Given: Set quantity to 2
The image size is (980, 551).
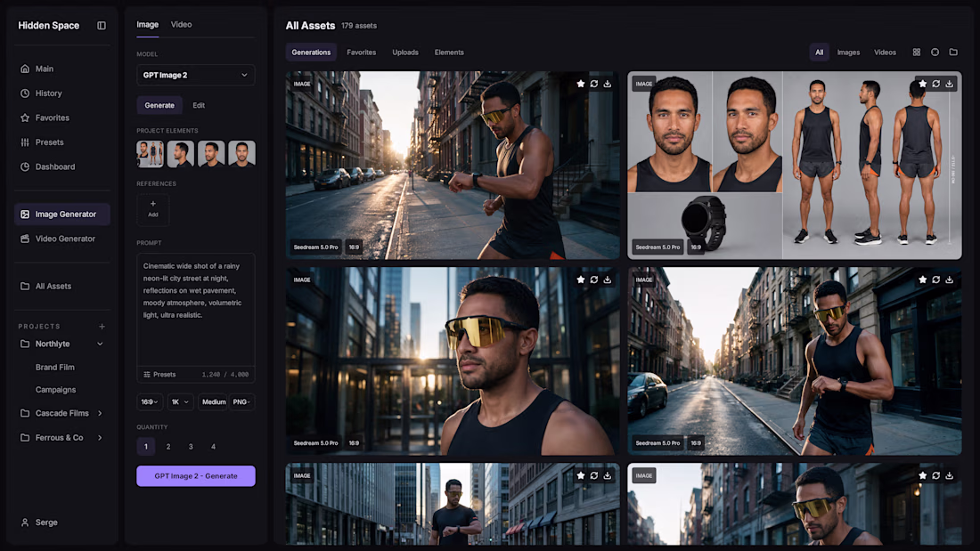Looking at the screenshot, I should click(168, 447).
